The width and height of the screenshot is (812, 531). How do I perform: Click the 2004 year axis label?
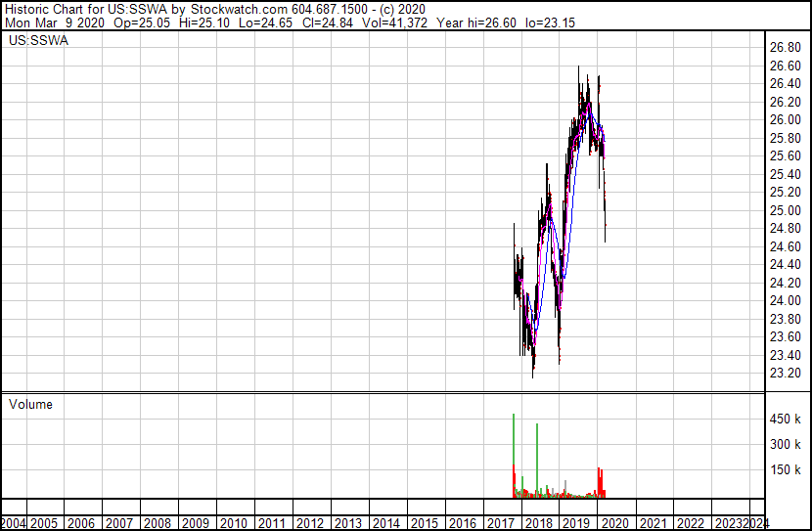pos(14,523)
